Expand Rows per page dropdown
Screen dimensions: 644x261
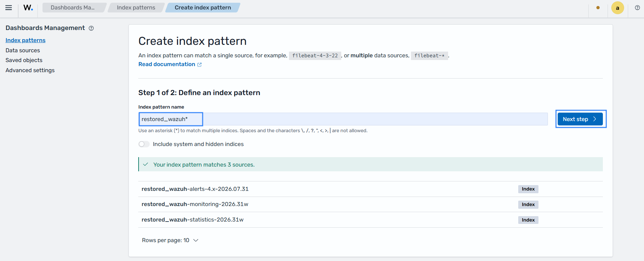[170, 240]
